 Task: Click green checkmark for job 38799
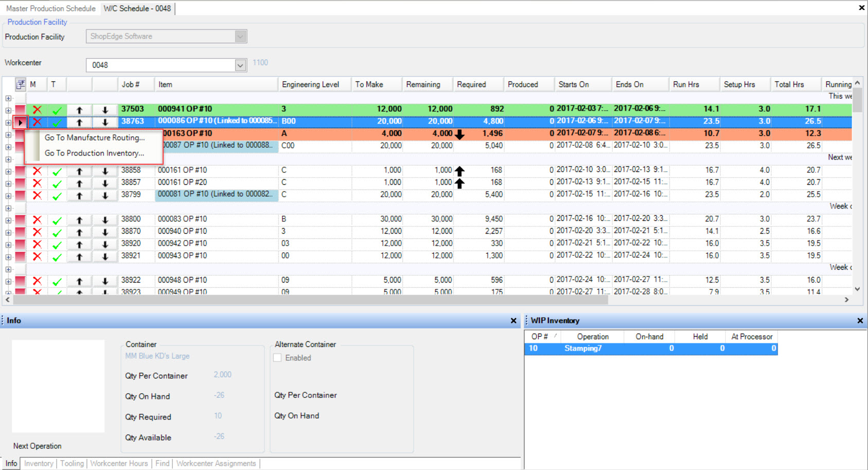[x=57, y=196]
